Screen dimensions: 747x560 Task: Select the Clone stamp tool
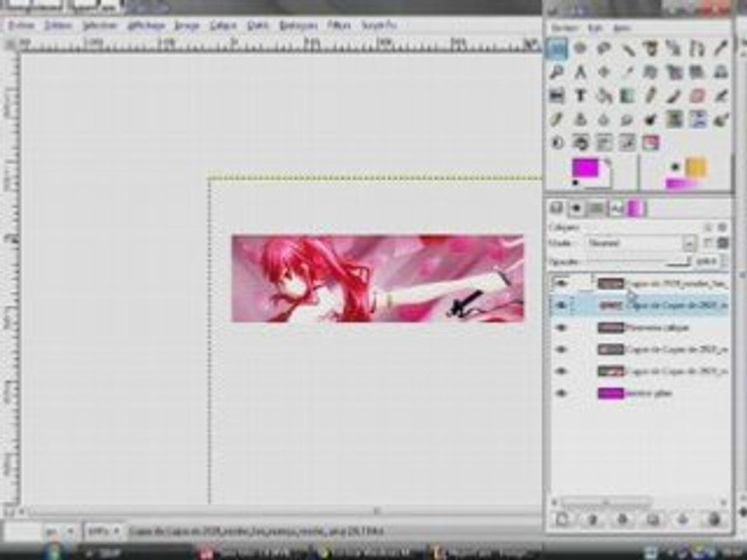pos(580,119)
